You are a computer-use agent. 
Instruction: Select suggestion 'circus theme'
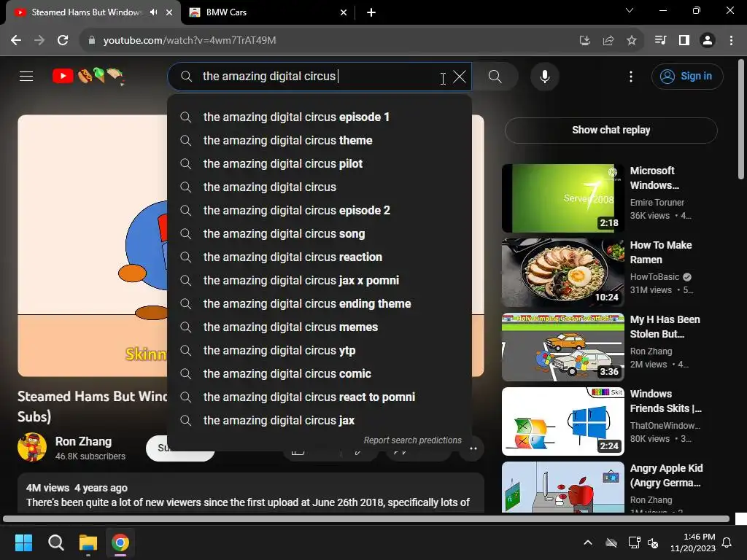tap(320, 141)
